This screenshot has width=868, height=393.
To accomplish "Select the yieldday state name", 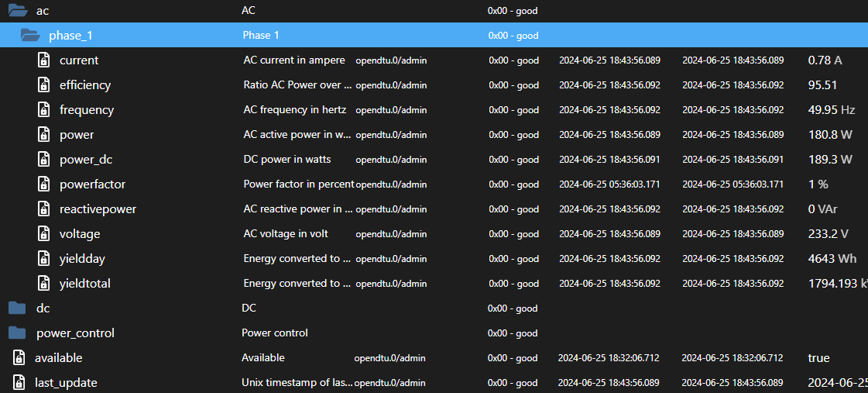I will click(81, 259).
